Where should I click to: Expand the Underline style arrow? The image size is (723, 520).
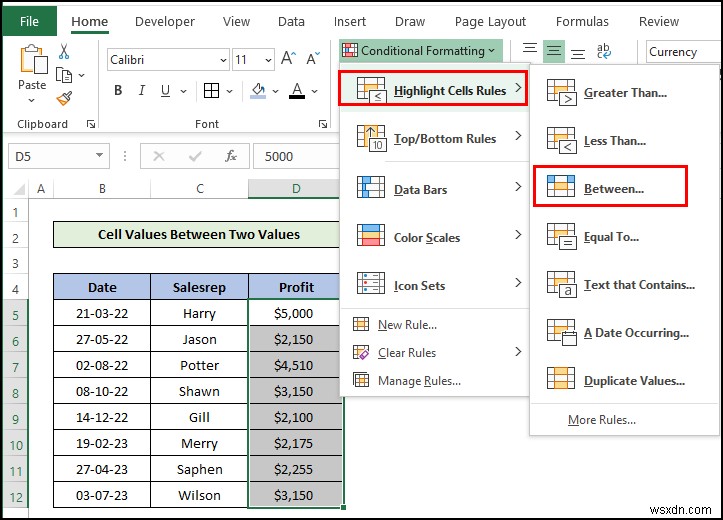183,91
